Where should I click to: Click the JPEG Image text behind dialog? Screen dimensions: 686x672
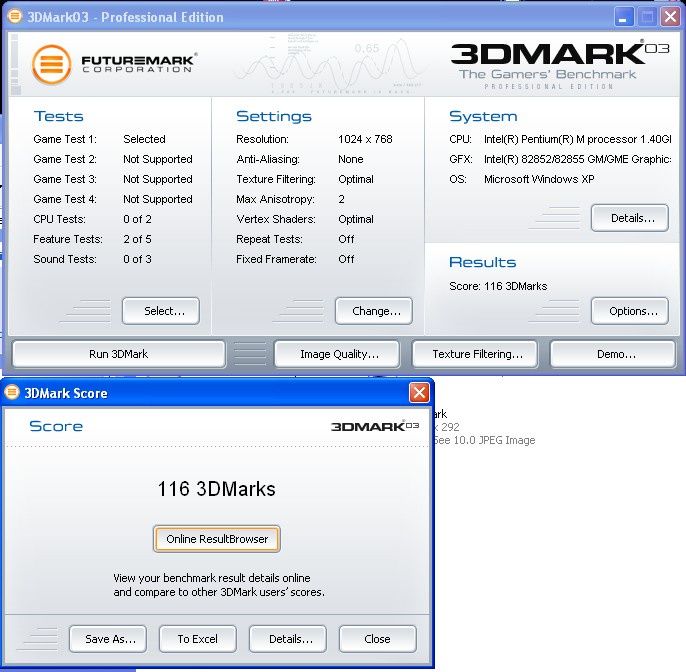point(484,440)
